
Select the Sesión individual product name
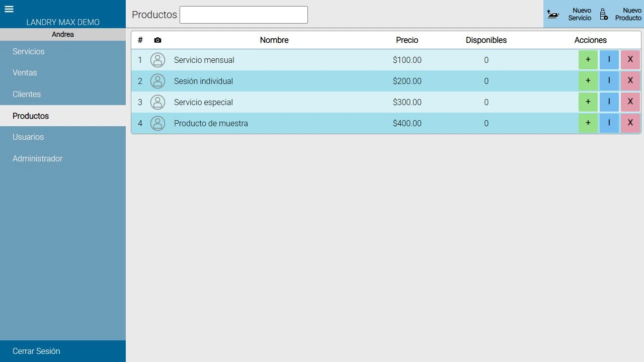(203, 81)
